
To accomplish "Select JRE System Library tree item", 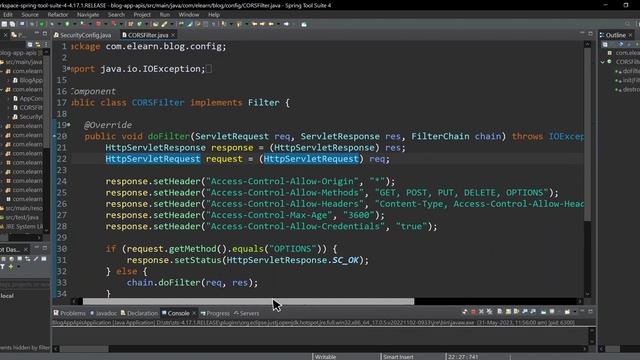I will click(22, 227).
